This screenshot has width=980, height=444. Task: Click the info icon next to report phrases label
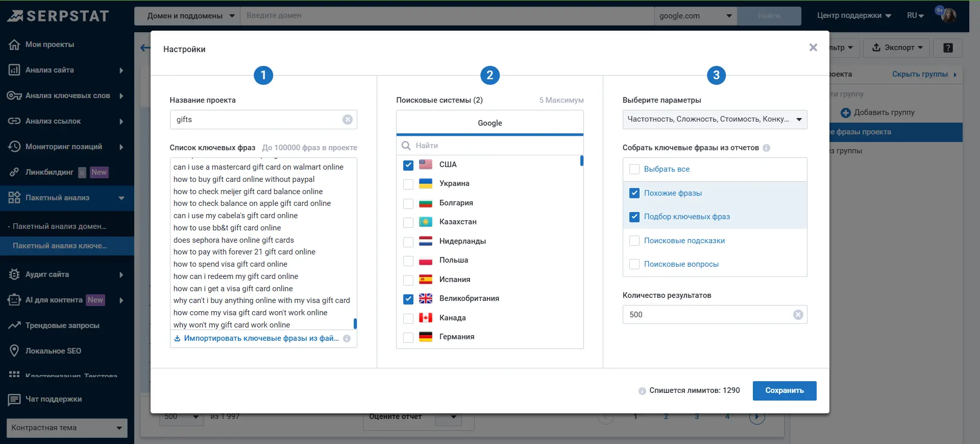point(766,148)
